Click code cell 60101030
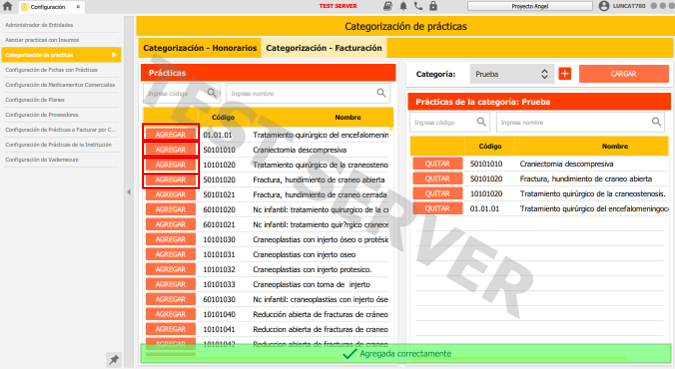 220,299
